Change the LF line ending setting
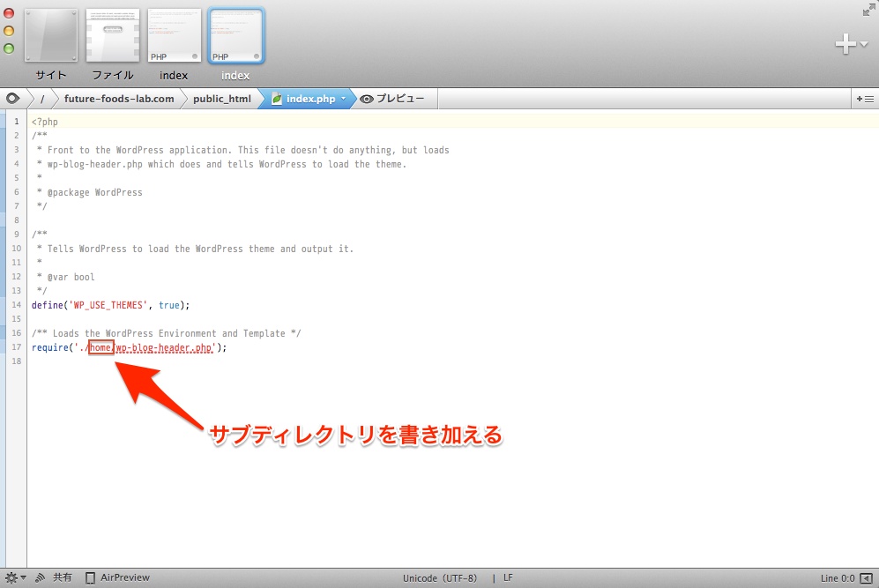 (508, 577)
